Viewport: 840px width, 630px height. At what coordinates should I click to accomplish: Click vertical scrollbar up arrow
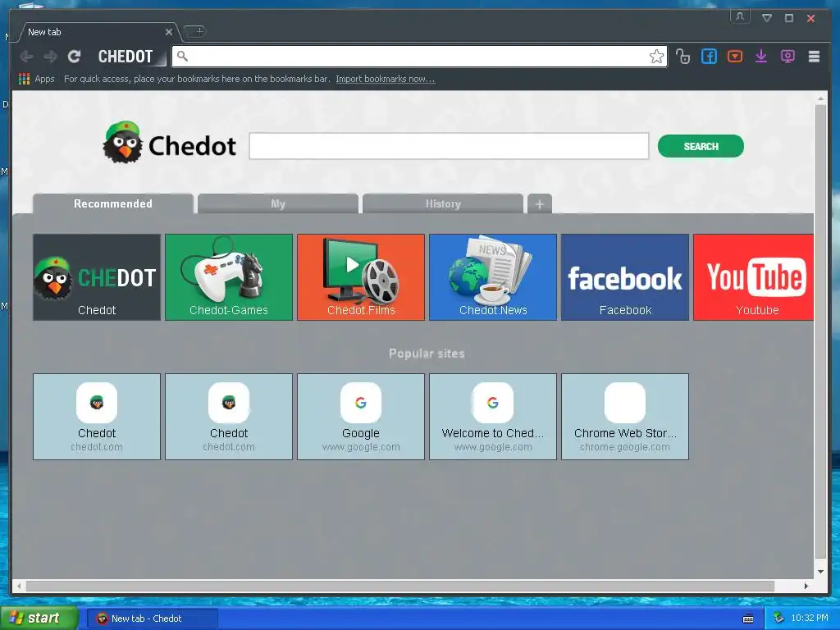pos(820,98)
